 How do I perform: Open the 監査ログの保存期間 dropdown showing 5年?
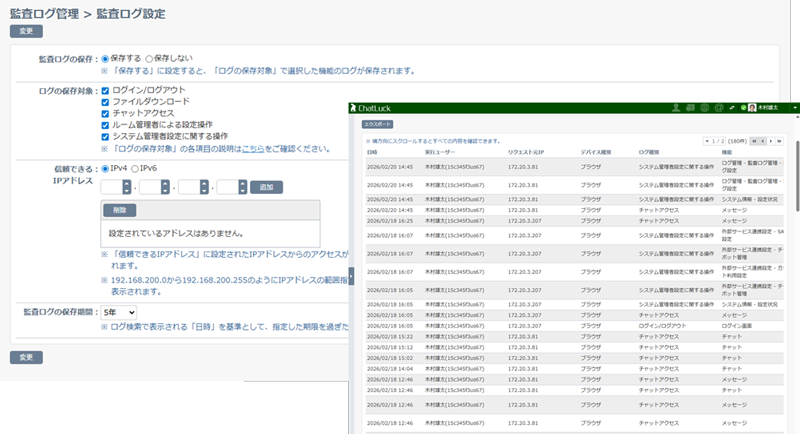coord(119,313)
